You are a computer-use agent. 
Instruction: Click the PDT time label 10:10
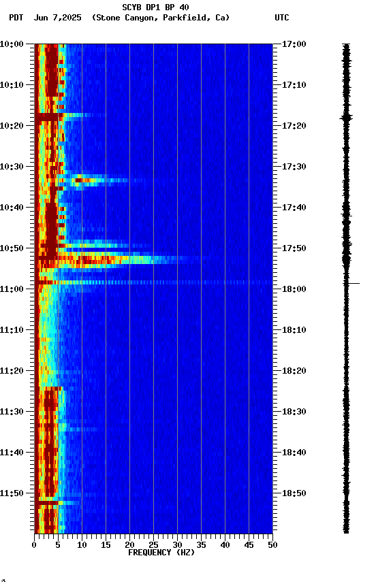(x=12, y=85)
